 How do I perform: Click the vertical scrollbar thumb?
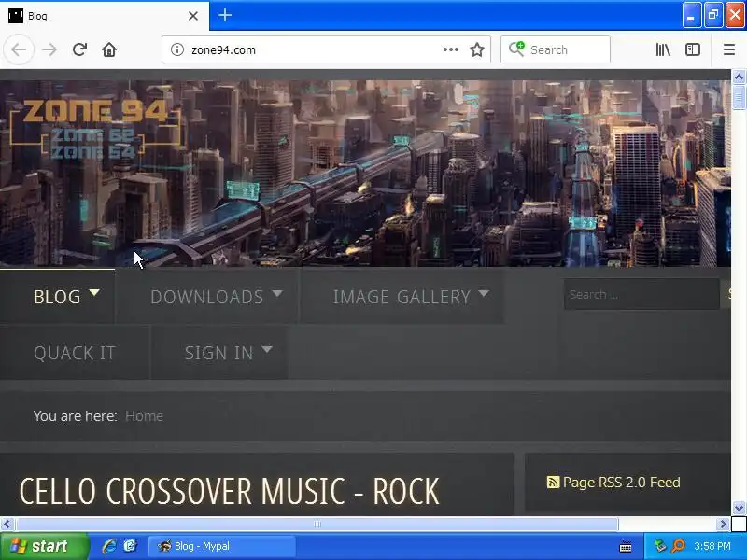coord(739,97)
